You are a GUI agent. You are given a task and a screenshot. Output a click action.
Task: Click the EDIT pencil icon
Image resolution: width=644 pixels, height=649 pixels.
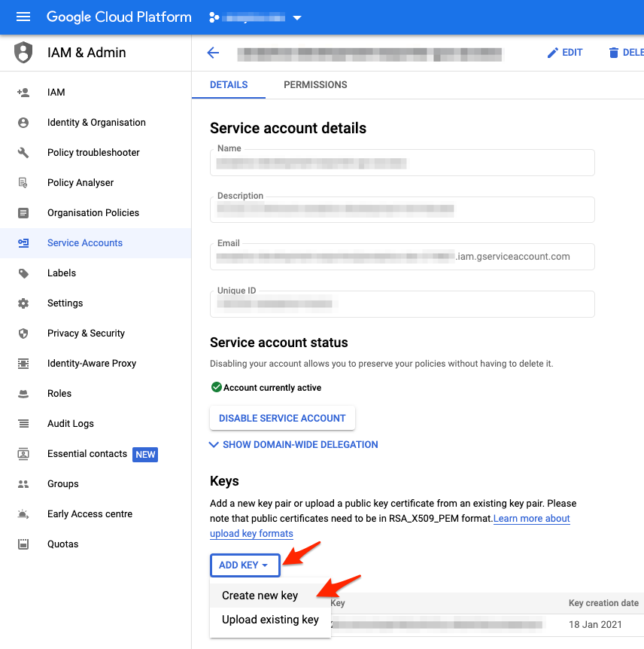552,53
